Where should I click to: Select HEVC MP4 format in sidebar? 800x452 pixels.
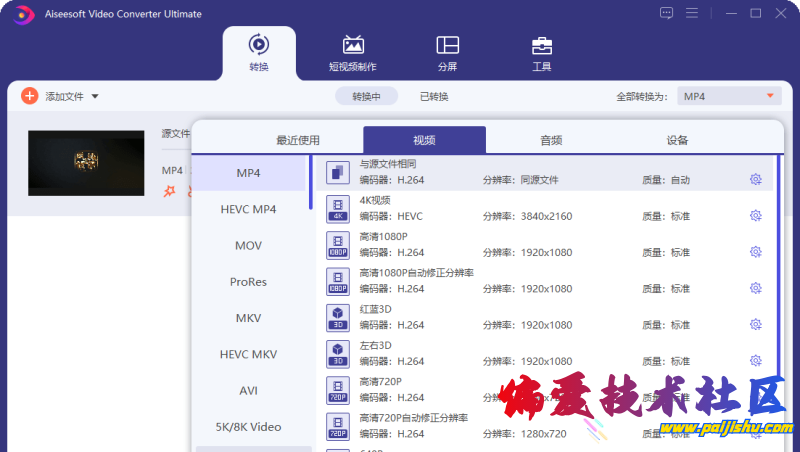point(248,209)
